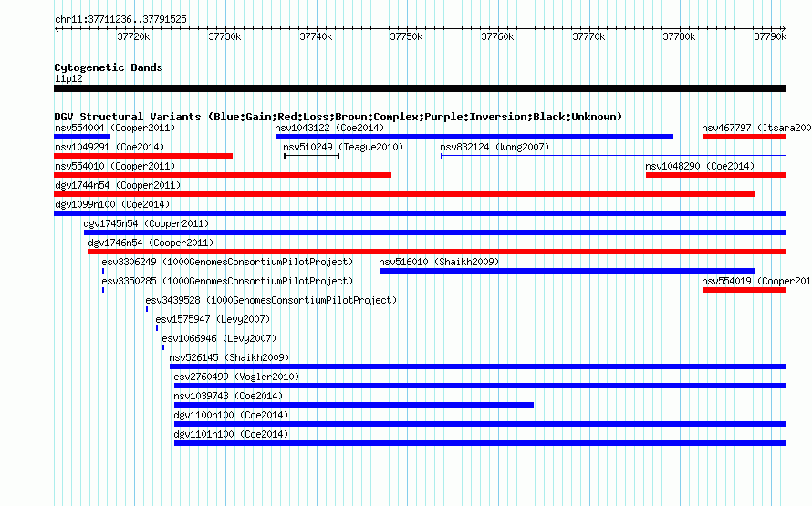The height and width of the screenshot is (506, 812).
Task: Click nsv1049291 (Coe2014) variant label
Action: [x=109, y=147]
